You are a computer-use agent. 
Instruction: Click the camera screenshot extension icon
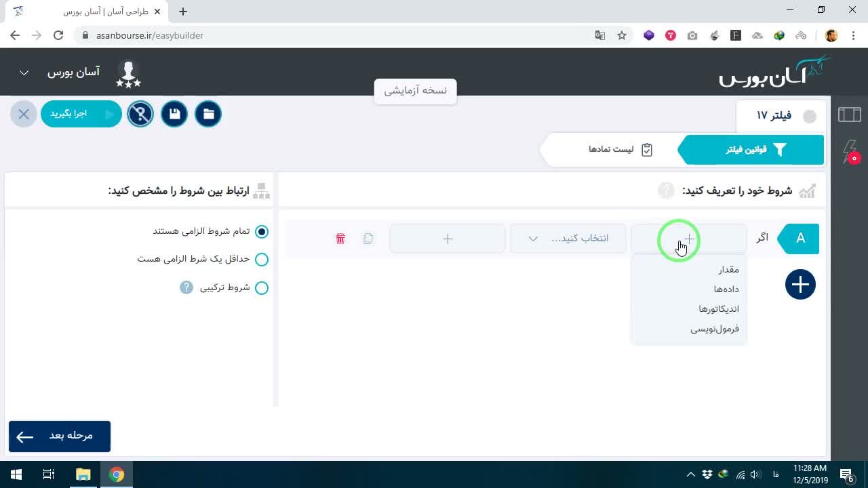[x=692, y=35]
